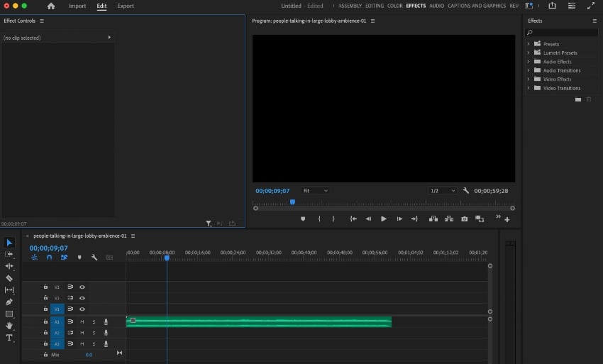Step forward one frame
Image resolution: width=603 pixels, height=364 pixels.
399,219
